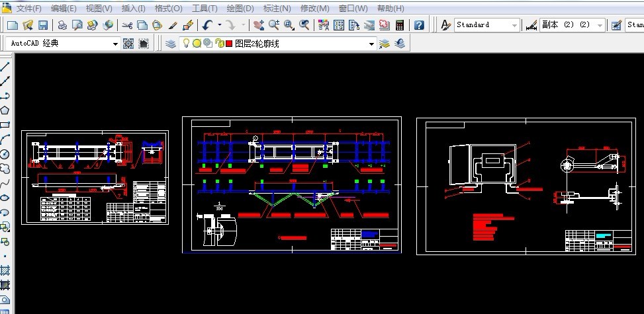Open the 编辑(E) menu

(64, 8)
